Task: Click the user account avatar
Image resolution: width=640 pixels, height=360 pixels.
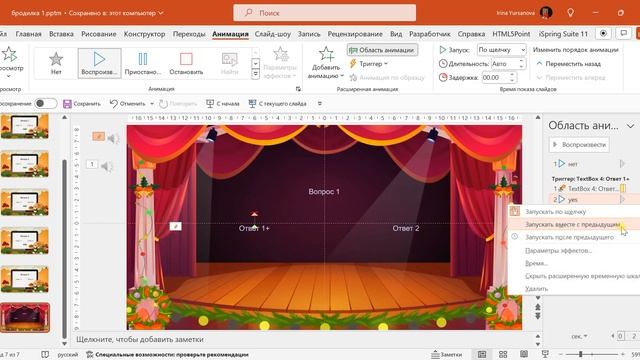Action: click(546, 13)
